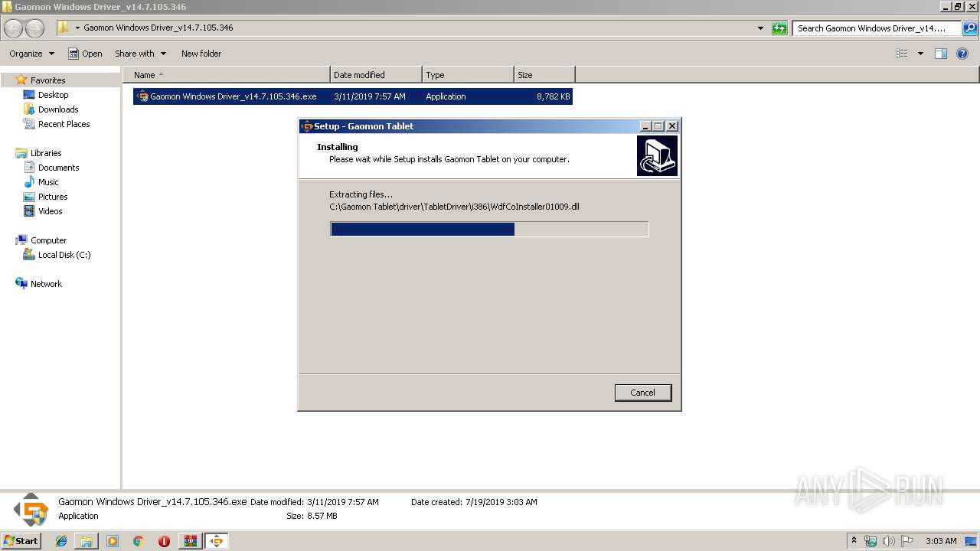This screenshot has width=980, height=551.
Task: Switch to Gaomon setup taskbar button
Action: 217,541
